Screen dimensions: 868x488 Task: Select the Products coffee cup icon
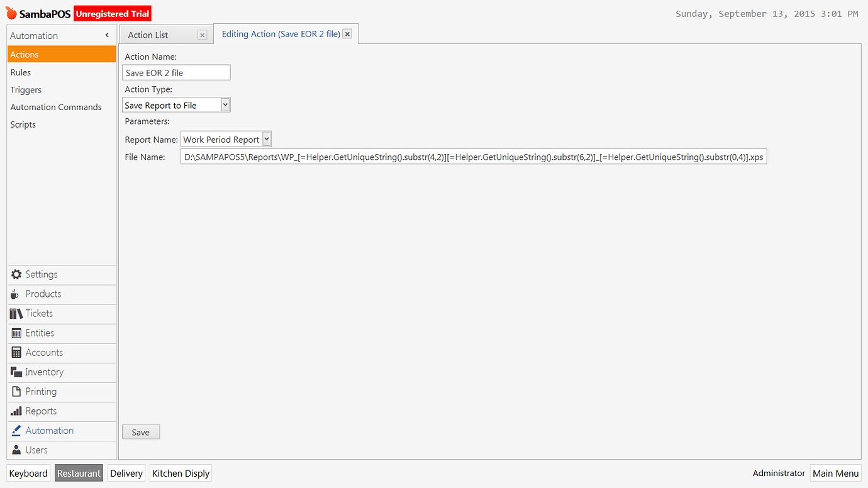tap(15, 294)
